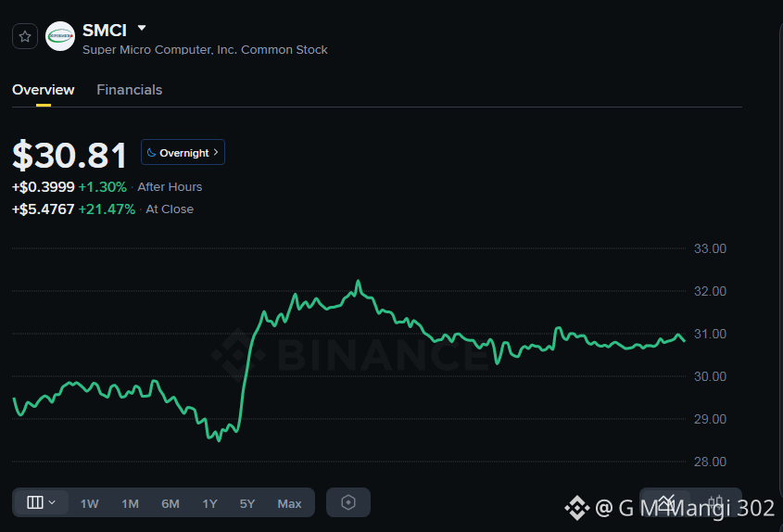Click the hexagon indicator settings icon
The image size is (783, 532).
348,502
